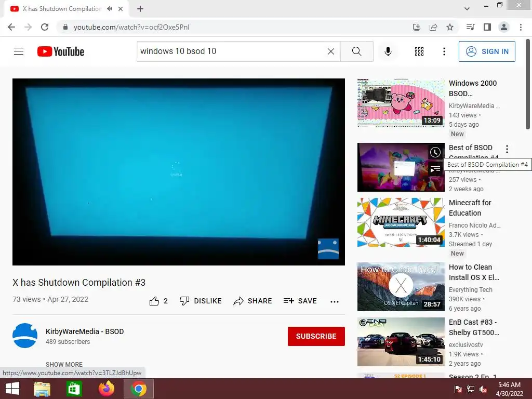This screenshot has height=399, width=532.
Task: Click the Chrome taskbar icon
Action: pyautogui.click(x=138, y=389)
